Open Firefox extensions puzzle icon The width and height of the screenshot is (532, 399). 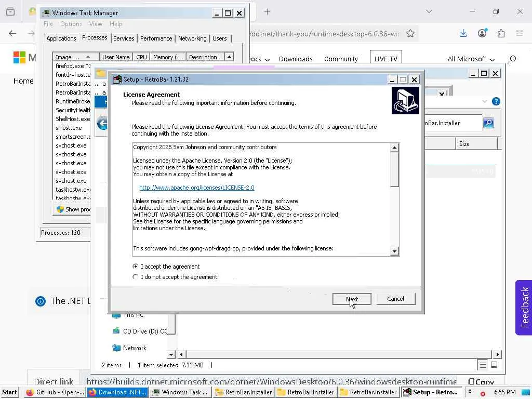[x=501, y=33]
